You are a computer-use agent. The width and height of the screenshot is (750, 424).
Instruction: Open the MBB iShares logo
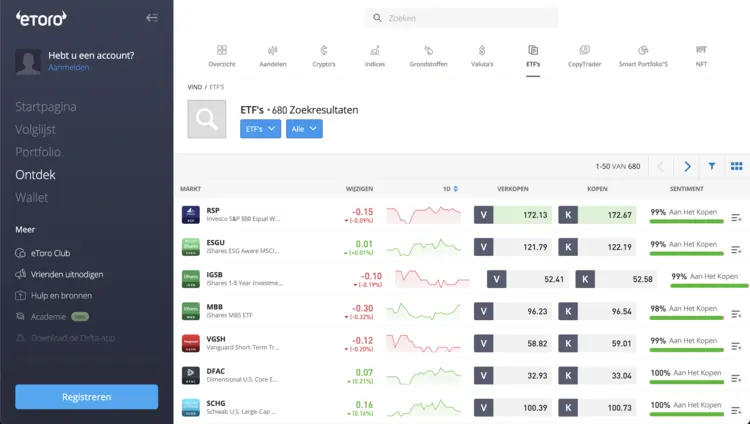pos(190,311)
